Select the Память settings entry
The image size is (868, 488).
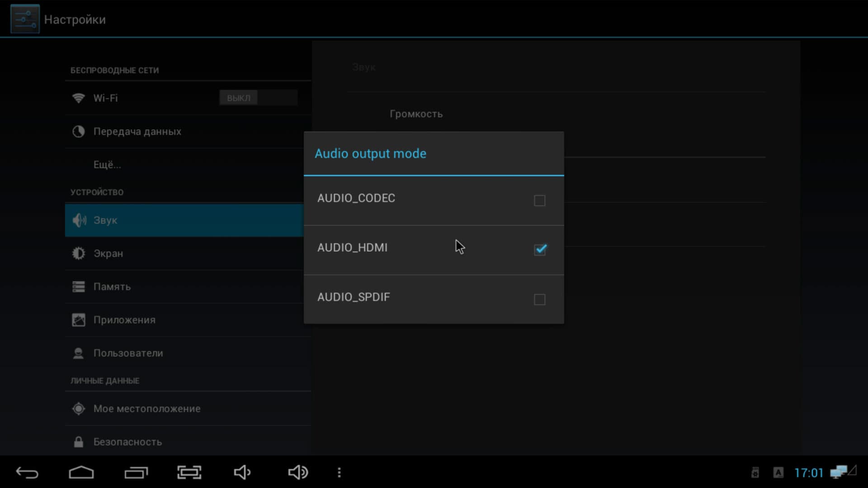pyautogui.click(x=112, y=286)
